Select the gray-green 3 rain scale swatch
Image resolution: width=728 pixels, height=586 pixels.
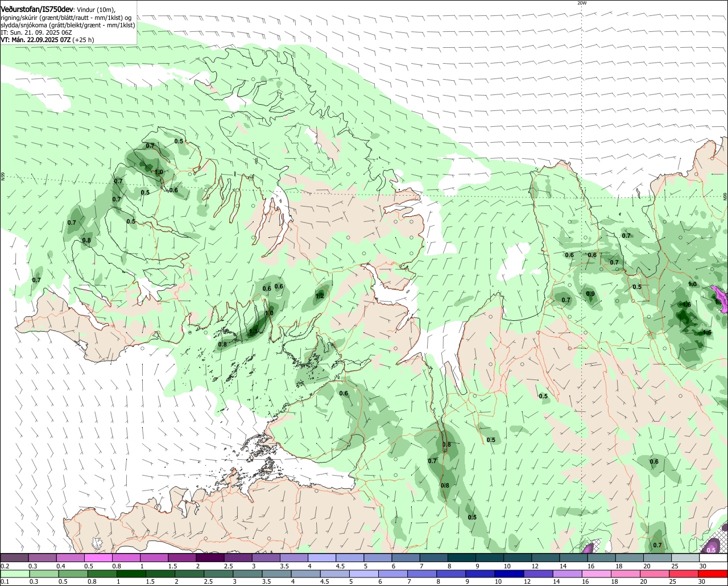(247, 573)
